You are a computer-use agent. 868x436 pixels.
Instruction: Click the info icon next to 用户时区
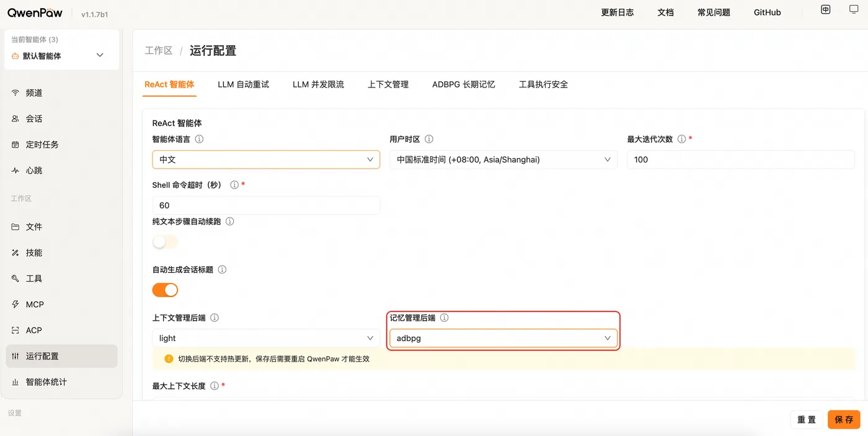tap(429, 140)
